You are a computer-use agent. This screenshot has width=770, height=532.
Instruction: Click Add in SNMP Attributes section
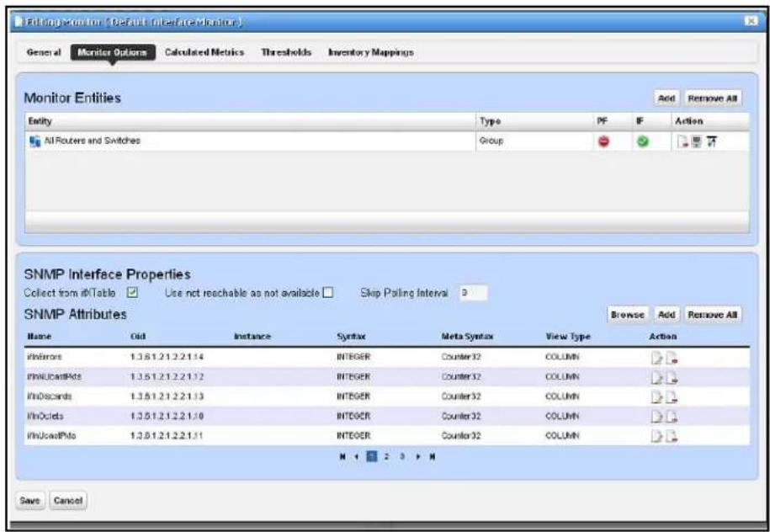(x=666, y=315)
